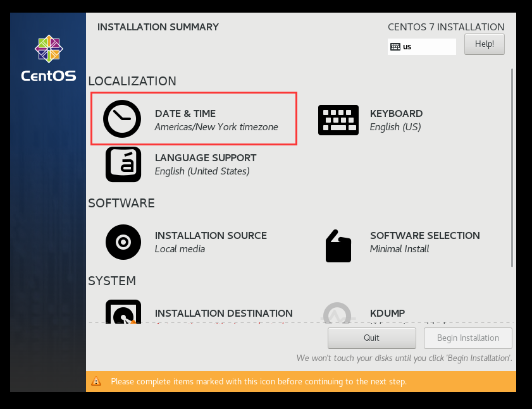Click the Help! button
This screenshot has width=532, height=409.
pyautogui.click(x=484, y=44)
